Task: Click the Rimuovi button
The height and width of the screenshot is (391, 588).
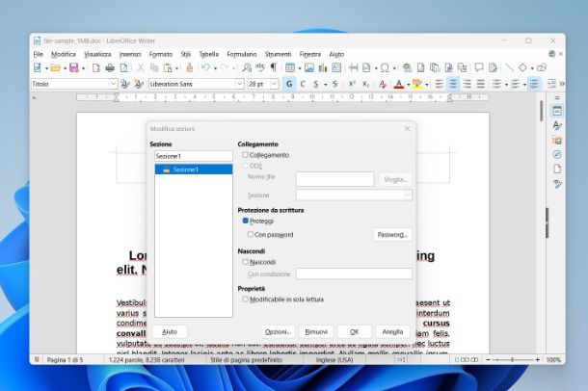Action: point(316,332)
